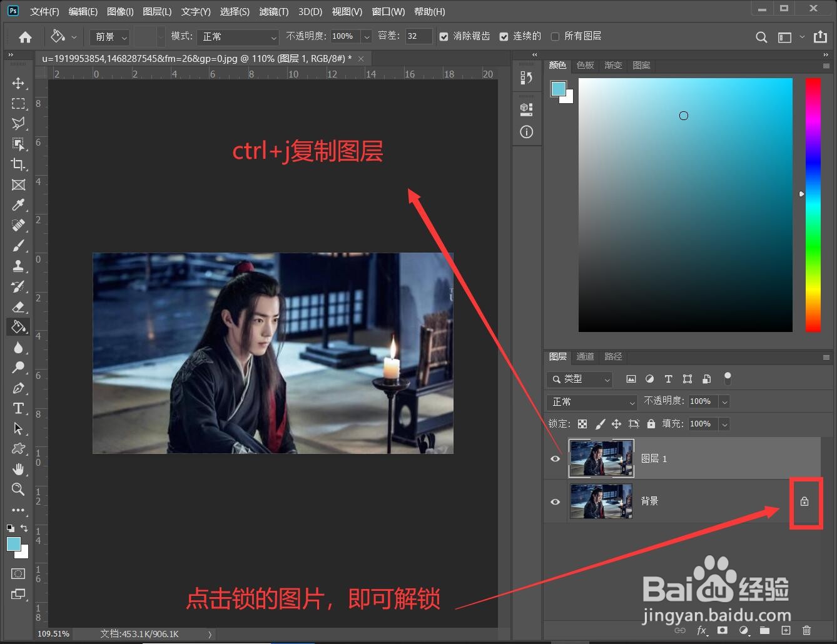Select the Horizontal Type tool
Screen dimensions: 837x644
(18, 408)
